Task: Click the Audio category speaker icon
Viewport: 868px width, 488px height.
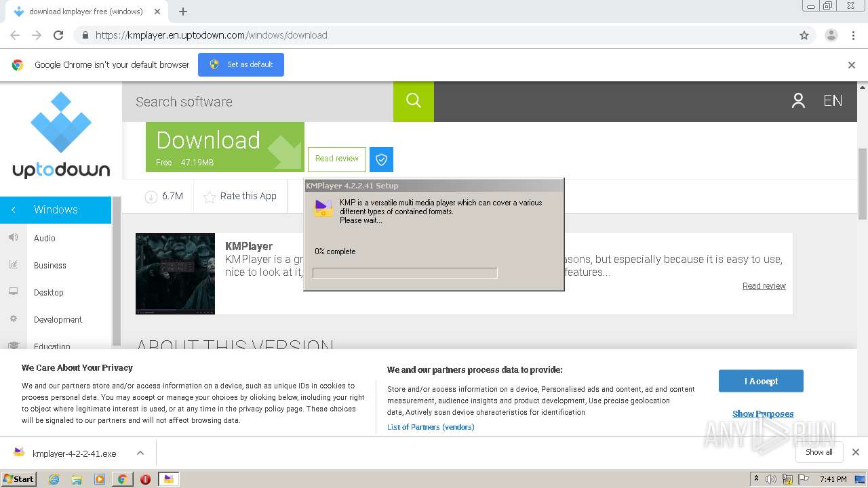Action: (13, 238)
